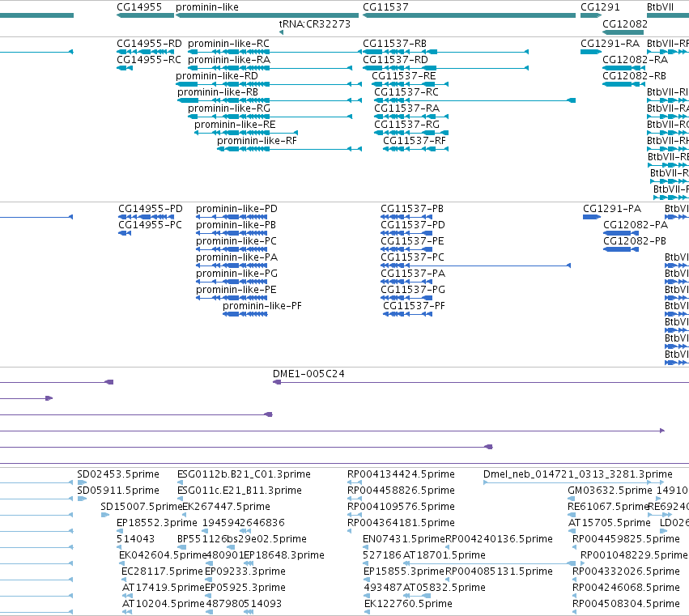
Task: Select protein CG12082-PA
Action: (x=621, y=233)
